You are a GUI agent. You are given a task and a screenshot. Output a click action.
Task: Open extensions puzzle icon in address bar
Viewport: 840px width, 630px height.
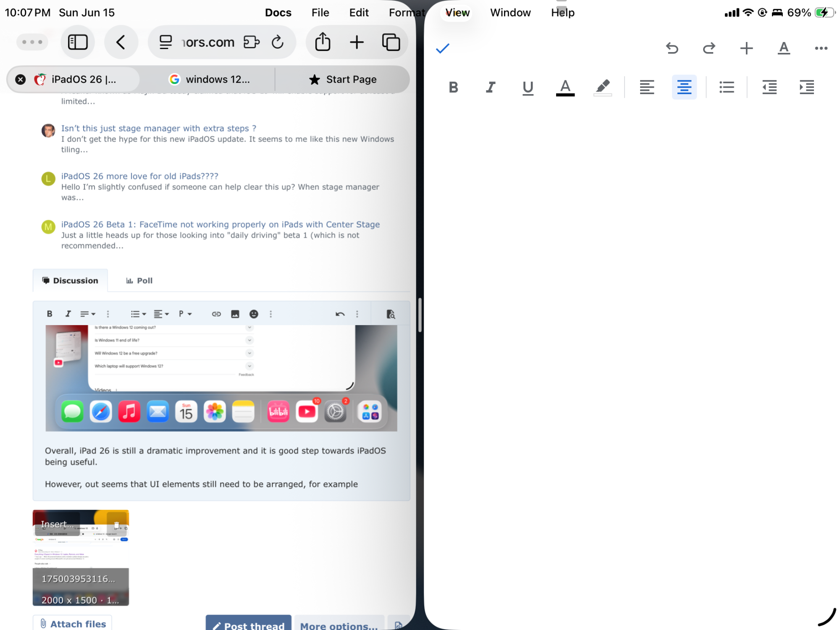(251, 42)
